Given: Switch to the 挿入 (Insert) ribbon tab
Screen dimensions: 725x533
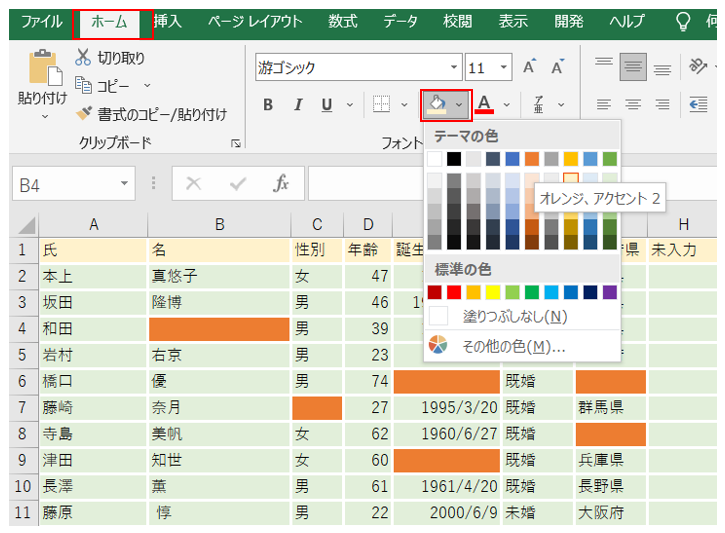Looking at the screenshot, I should [x=167, y=21].
